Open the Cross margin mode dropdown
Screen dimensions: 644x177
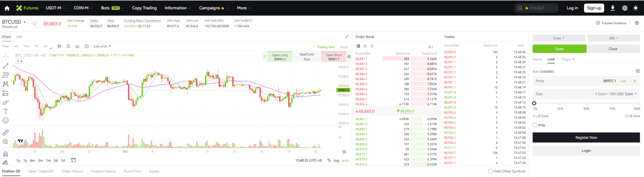[x=559, y=38]
